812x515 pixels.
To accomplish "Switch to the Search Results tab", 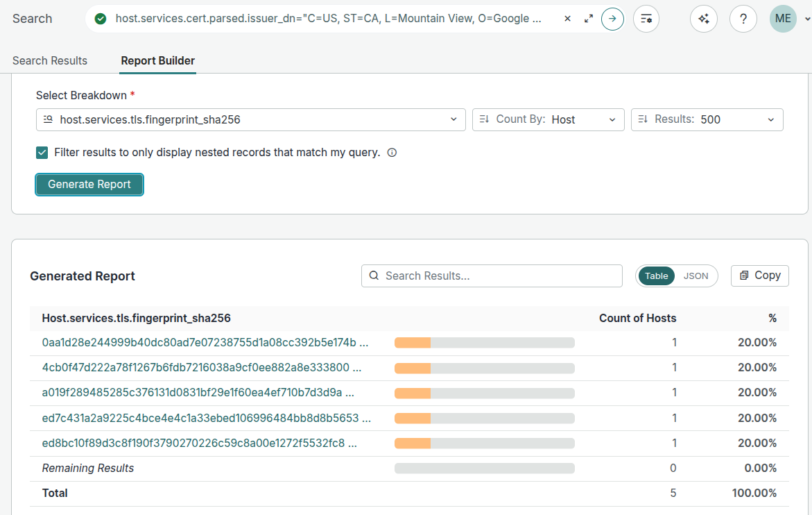I will pos(50,60).
